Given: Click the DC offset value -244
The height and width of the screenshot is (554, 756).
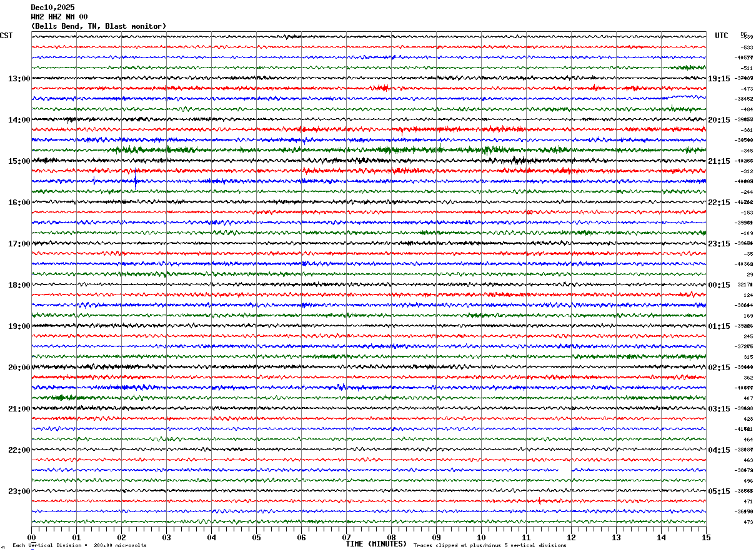Looking at the screenshot, I should 747,192.
